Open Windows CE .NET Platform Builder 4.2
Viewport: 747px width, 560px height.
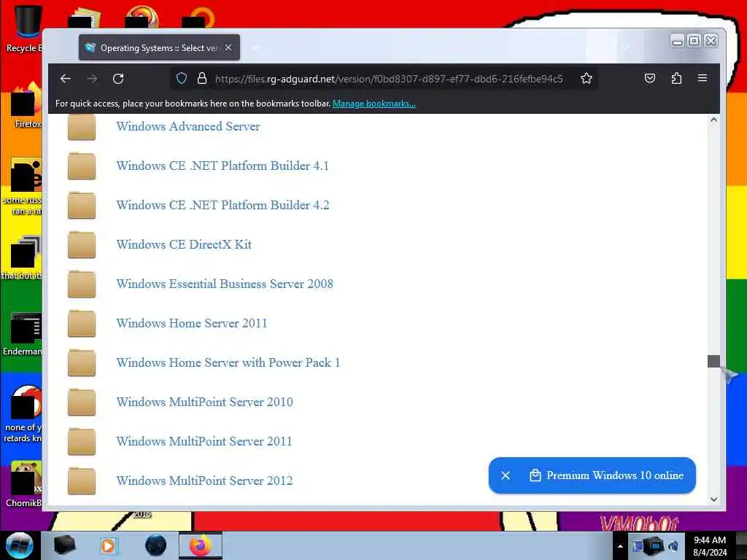[222, 205]
